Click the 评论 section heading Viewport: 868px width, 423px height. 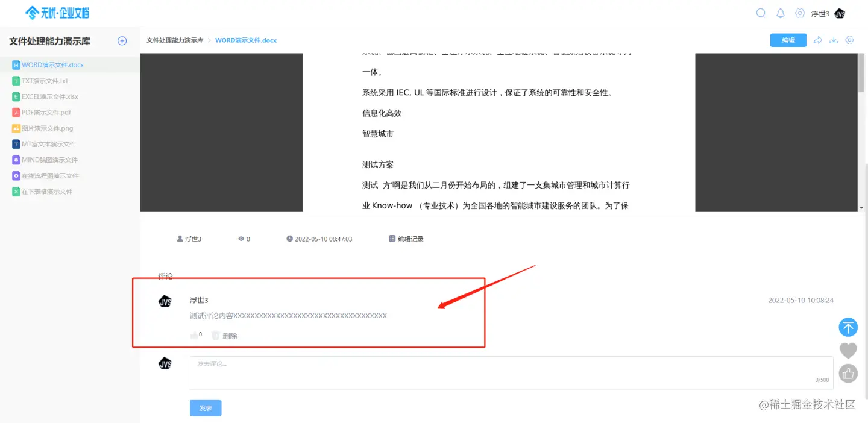point(165,276)
